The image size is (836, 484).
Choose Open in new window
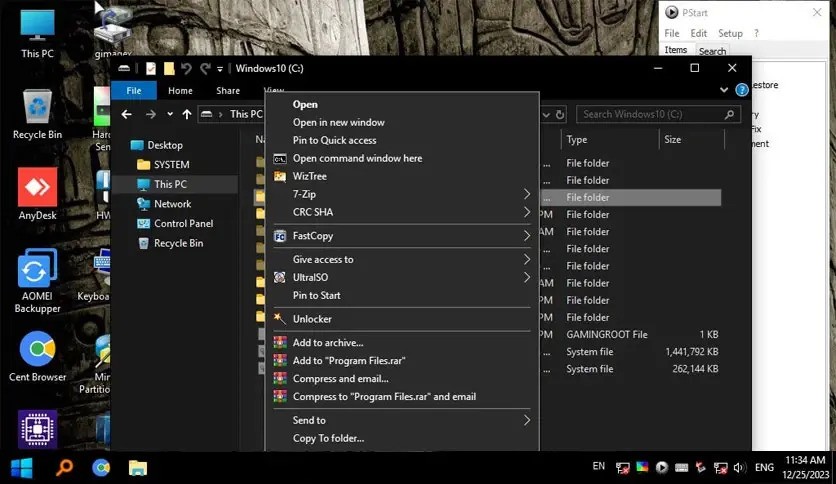coord(339,123)
